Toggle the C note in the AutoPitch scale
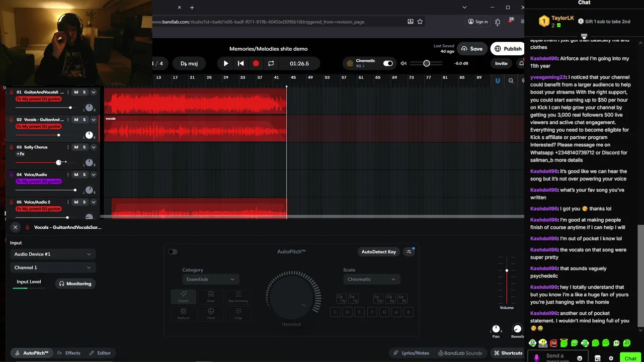644x362 pixels. coord(335,312)
